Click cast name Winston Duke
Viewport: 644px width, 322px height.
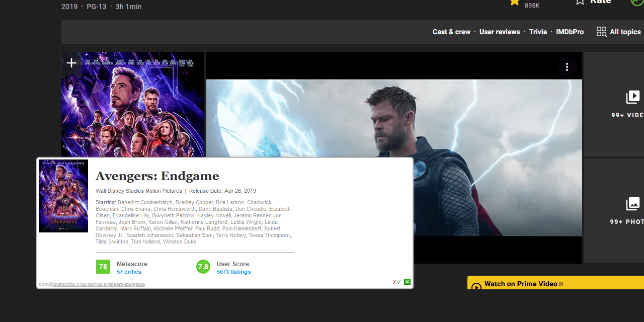coord(180,242)
